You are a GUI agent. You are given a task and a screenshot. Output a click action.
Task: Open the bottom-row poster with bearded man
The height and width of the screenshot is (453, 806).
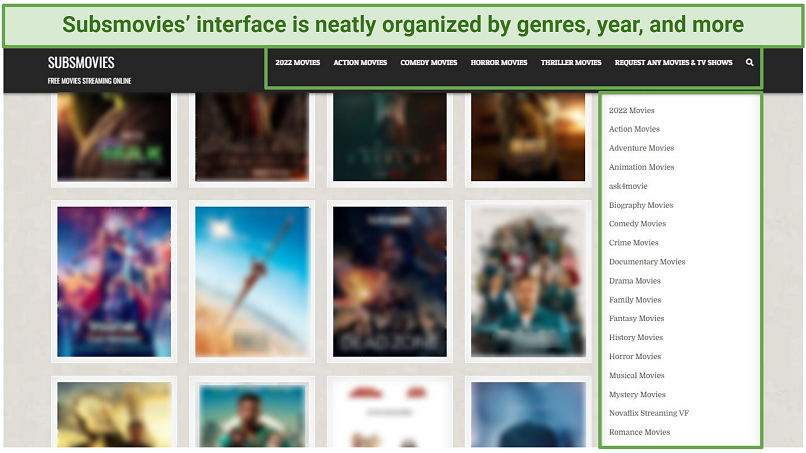click(252, 414)
